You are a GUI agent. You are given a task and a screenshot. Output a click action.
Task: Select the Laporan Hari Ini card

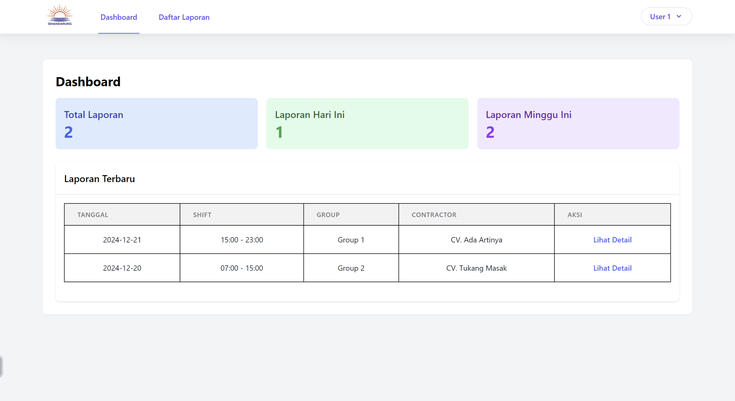click(367, 124)
